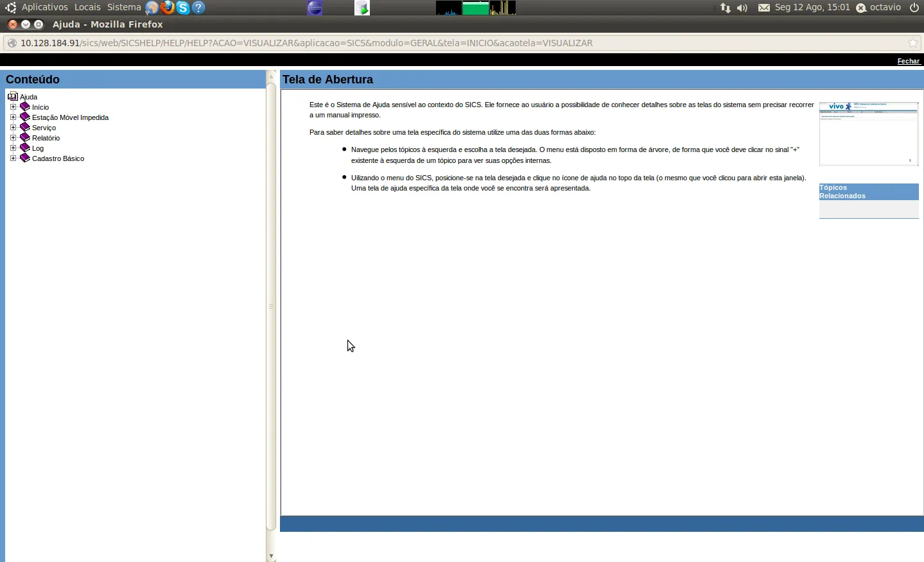Click the Conteúdo pane scrollbar down arrow
The image size is (924, 562).
coord(271,556)
